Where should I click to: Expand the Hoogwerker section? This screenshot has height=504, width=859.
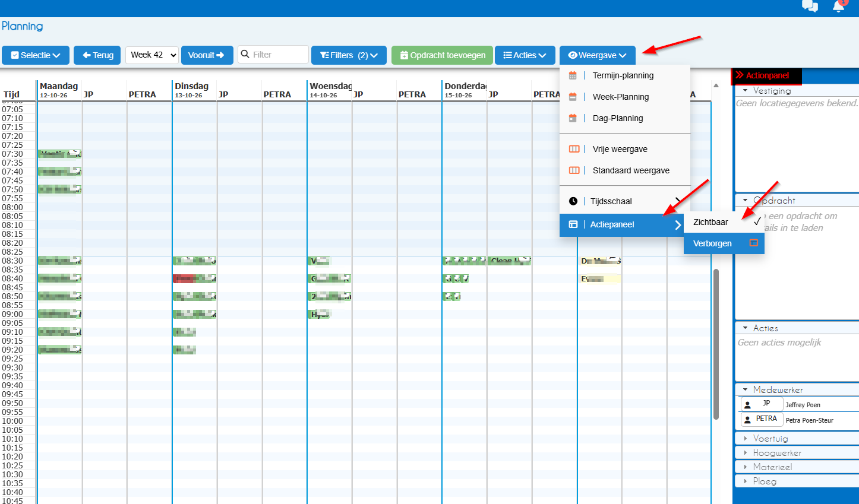pos(797,453)
